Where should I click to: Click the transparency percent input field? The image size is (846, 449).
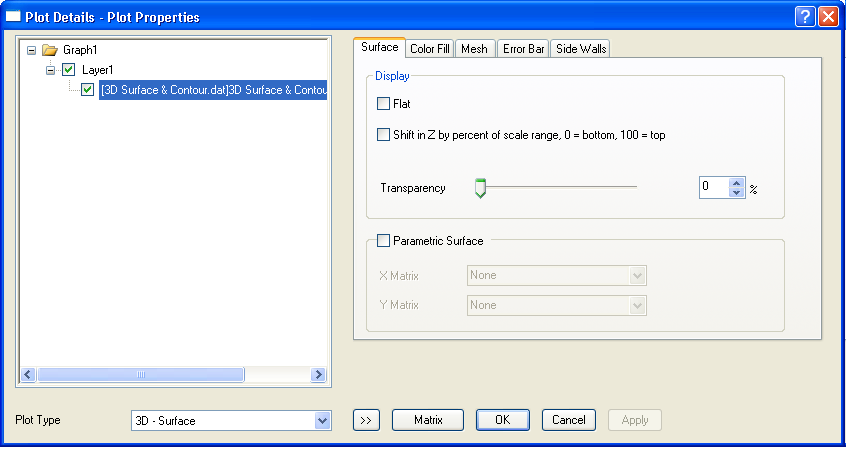[713, 188]
